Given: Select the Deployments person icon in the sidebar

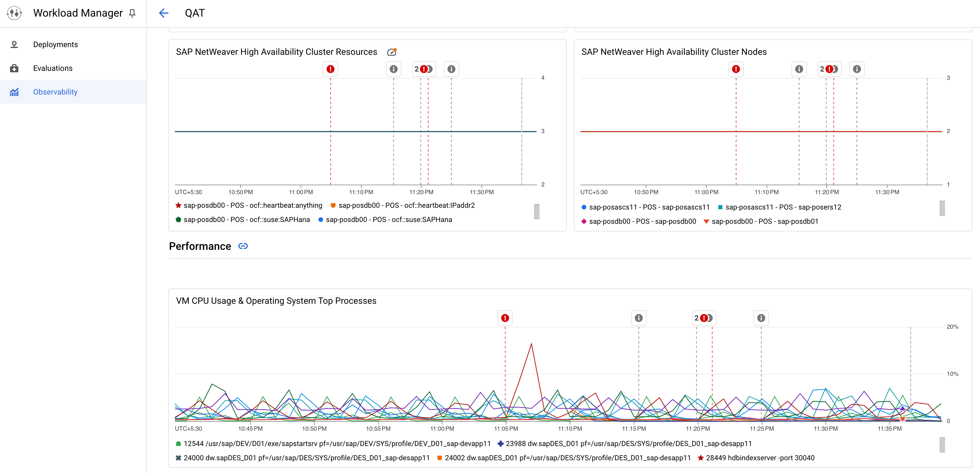Looking at the screenshot, I should tap(14, 44).
